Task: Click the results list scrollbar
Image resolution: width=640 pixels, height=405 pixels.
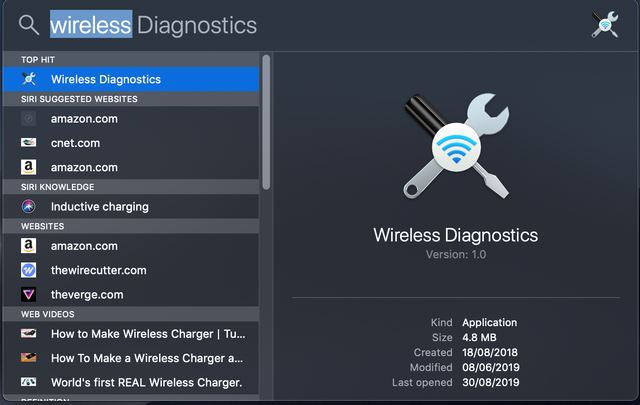Action: 266,122
